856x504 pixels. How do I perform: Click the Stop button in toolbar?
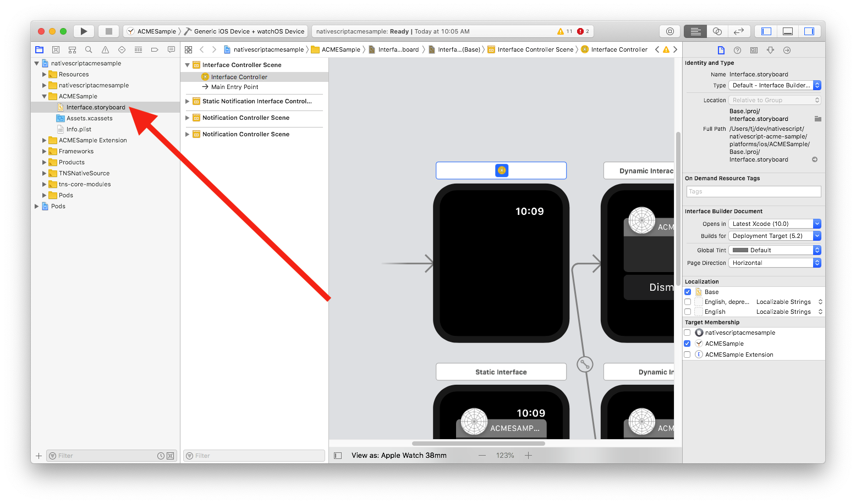click(x=108, y=31)
